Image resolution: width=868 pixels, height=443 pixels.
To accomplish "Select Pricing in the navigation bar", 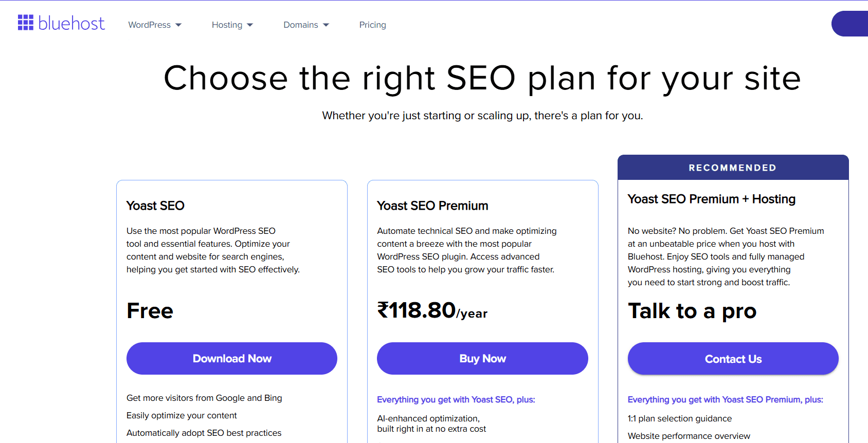I will [x=372, y=25].
